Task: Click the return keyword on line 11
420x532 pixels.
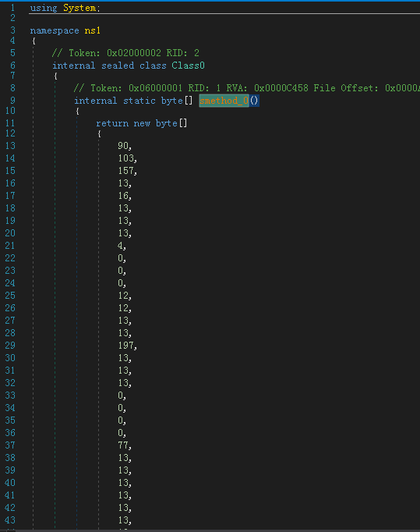Action: point(112,123)
